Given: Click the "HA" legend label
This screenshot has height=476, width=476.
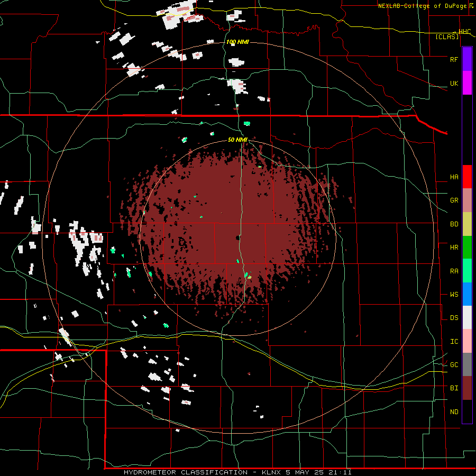Looking at the screenshot, I should 454,177.
